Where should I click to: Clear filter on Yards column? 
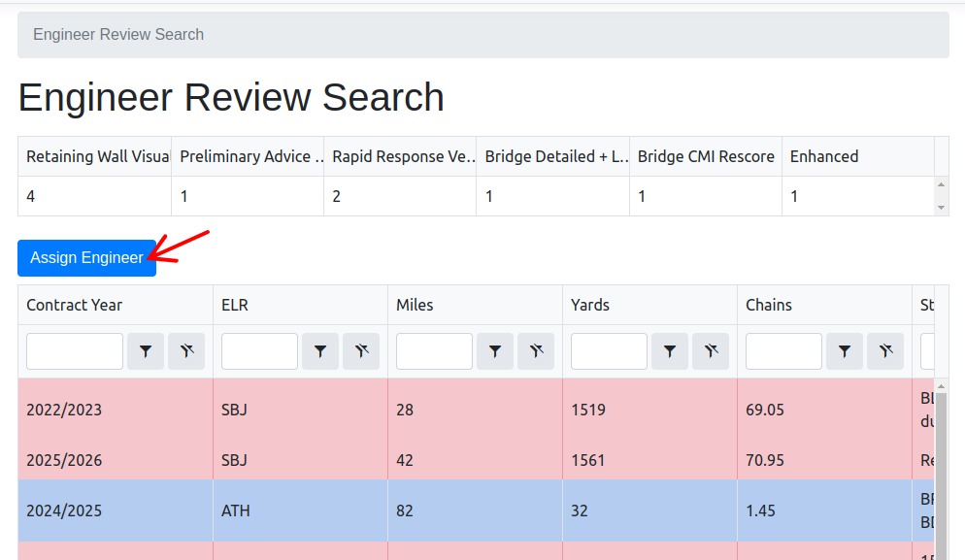(711, 351)
